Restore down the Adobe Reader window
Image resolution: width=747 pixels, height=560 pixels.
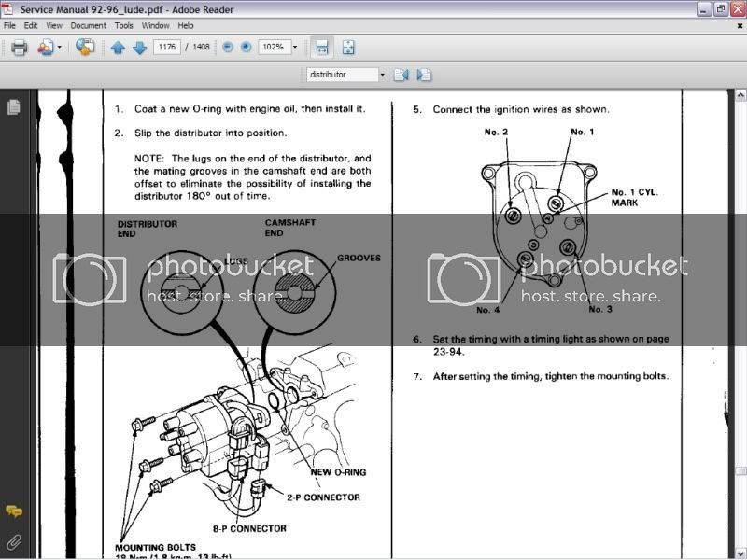tap(721, 9)
